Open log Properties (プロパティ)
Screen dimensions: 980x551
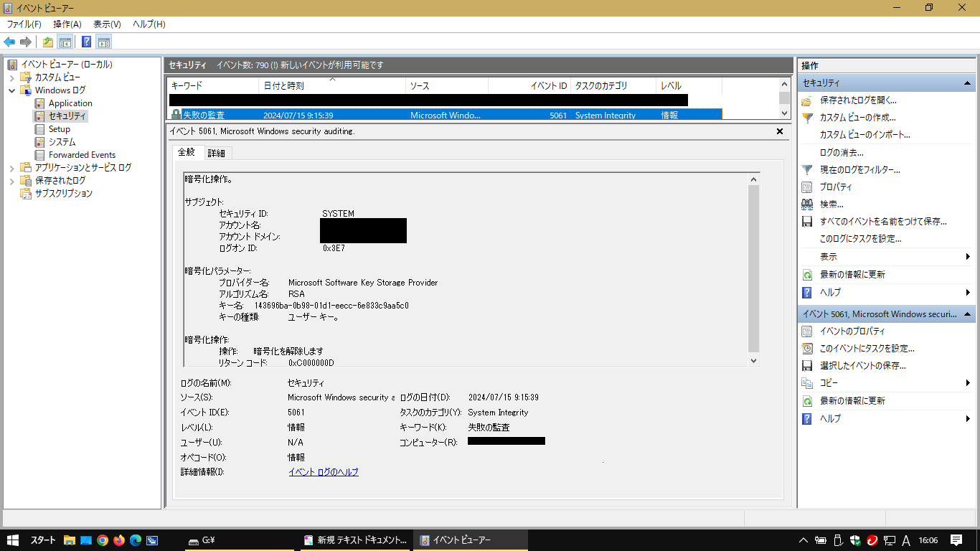click(836, 187)
